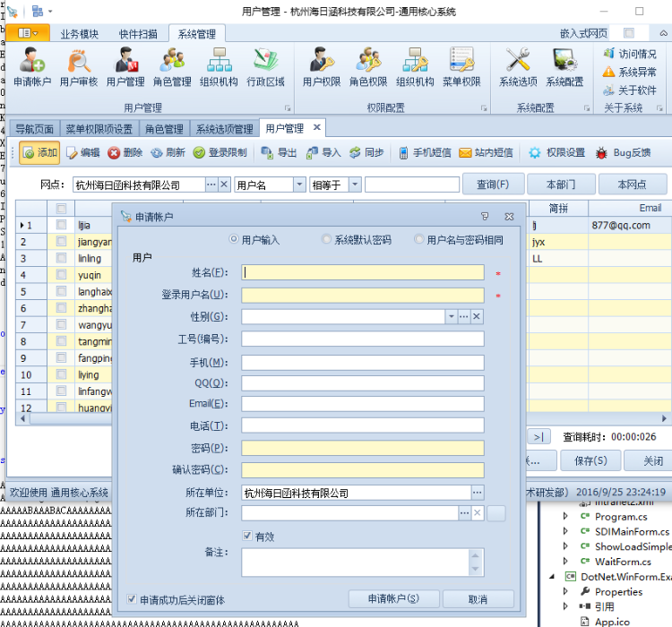Select 系统默认密码 radio option
Screen dimensions: 672x627
point(326,239)
